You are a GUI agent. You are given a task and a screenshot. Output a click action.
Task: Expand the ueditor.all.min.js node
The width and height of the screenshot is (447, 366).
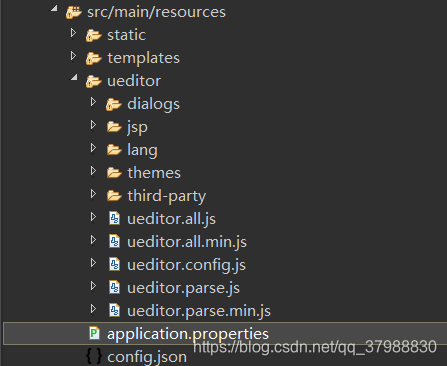(x=94, y=240)
